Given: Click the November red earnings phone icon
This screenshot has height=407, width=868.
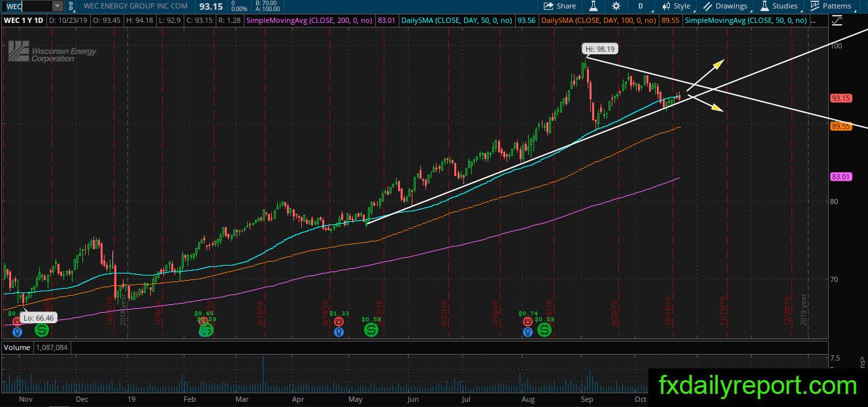Looking at the screenshot, I should pyautogui.click(x=16, y=322).
